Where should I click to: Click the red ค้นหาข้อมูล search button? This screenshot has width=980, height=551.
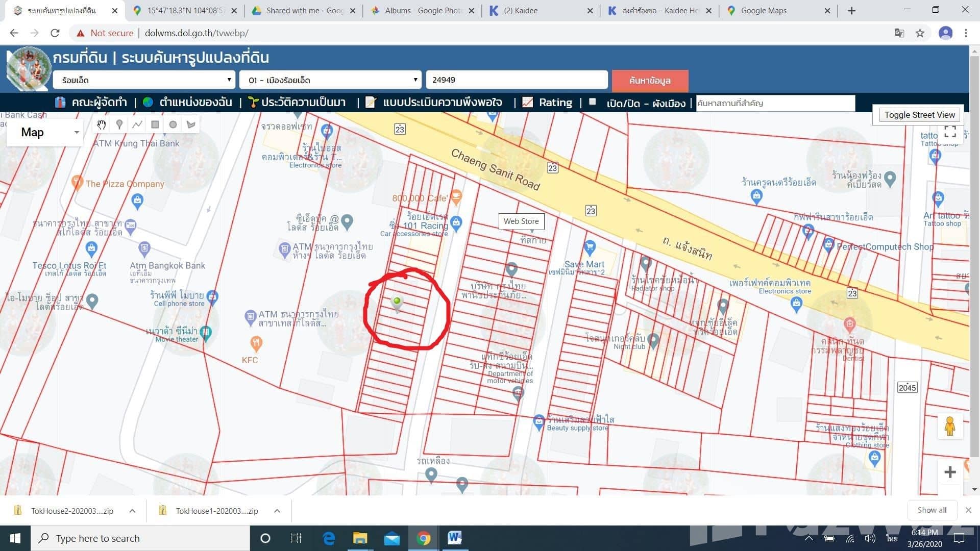[650, 81]
